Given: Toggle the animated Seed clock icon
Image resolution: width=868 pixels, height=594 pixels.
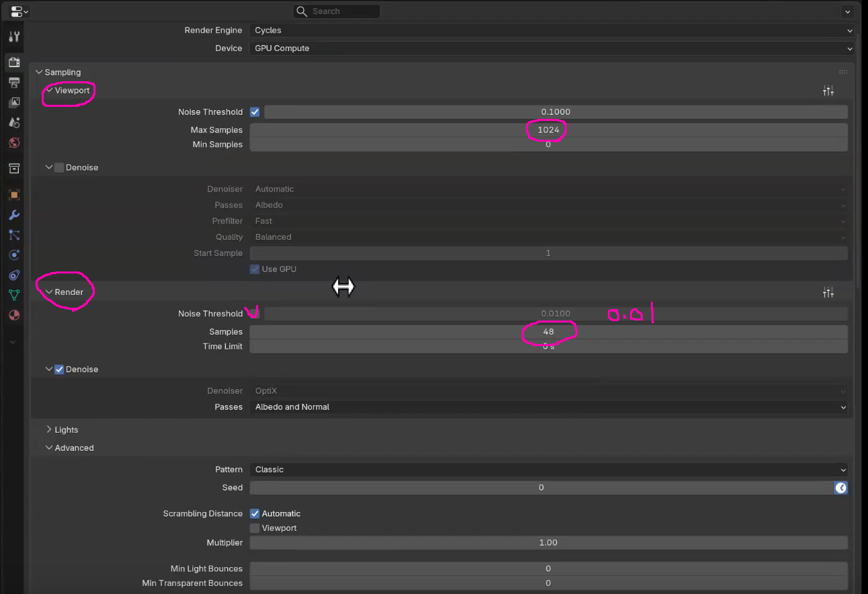Looking at the screenshot, I should [x=841, y=488].
